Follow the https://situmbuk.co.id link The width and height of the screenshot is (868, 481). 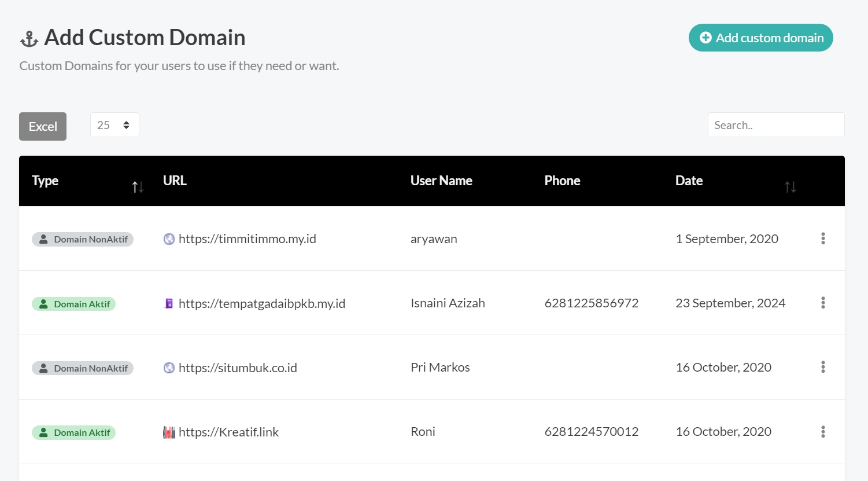pos(238,368)
